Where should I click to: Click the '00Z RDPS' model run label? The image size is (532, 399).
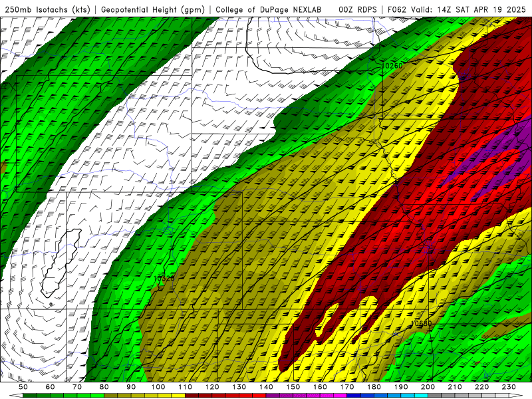pos(358,9)
